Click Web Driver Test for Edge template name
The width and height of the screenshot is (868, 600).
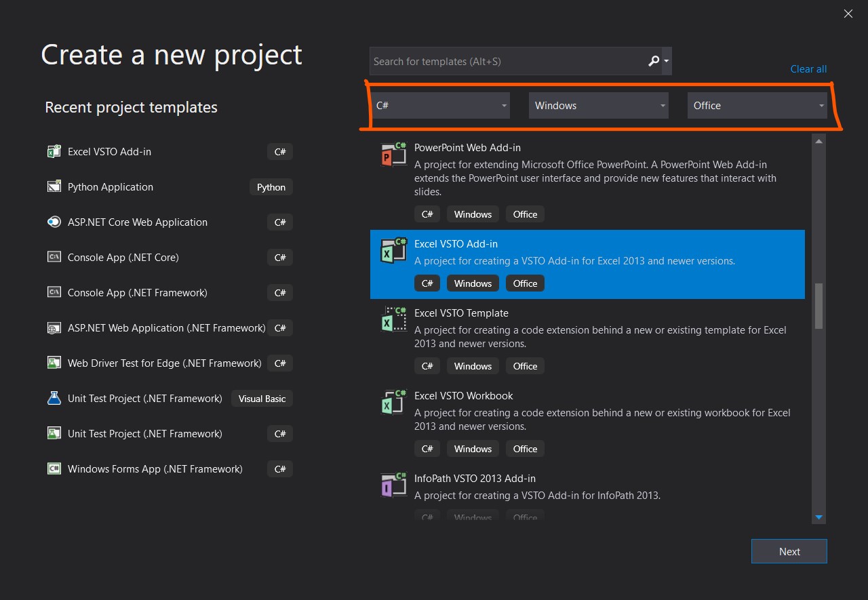click(165, 363)
